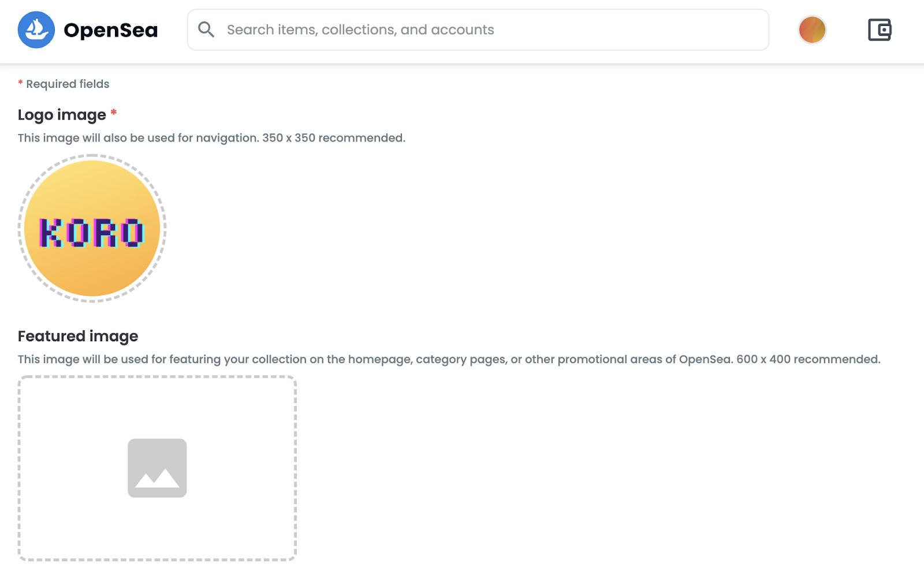Screen dimensions: 924x585
Task: Click the gray image placeholder icon
Action: pos(157,468)
